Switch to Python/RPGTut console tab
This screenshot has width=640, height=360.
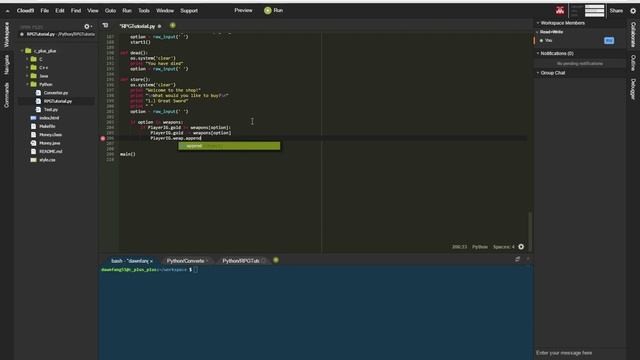[241, 261]
